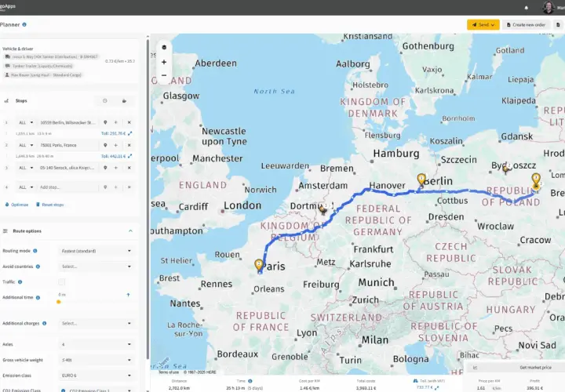Edit the 10559 Berlin stop address field
The image size is (565, 392).
[67, 123]
